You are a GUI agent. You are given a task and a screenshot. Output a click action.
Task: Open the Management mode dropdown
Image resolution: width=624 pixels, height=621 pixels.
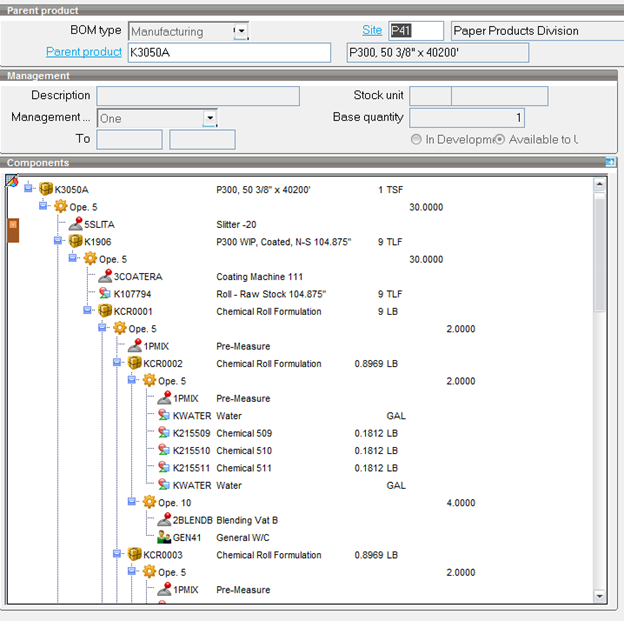tap(210, 118)
